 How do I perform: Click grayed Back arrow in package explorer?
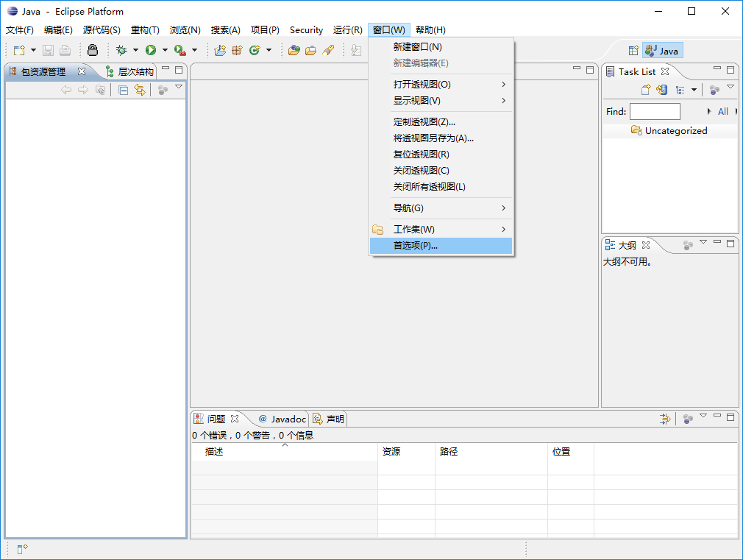66,90
